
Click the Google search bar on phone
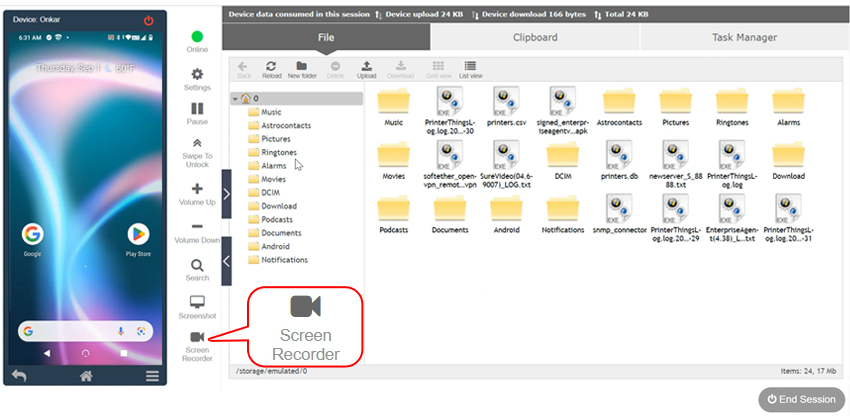86,331
